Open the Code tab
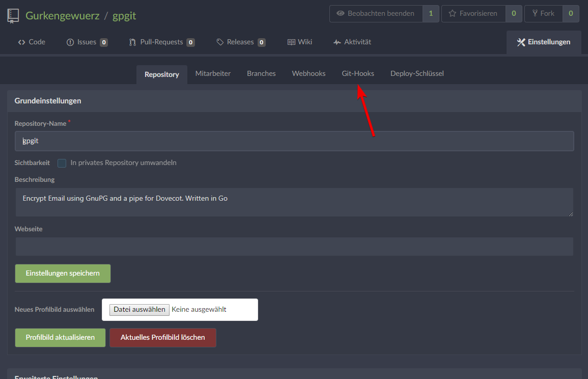This screenshot has width=588, height=379. coord(32,42)
